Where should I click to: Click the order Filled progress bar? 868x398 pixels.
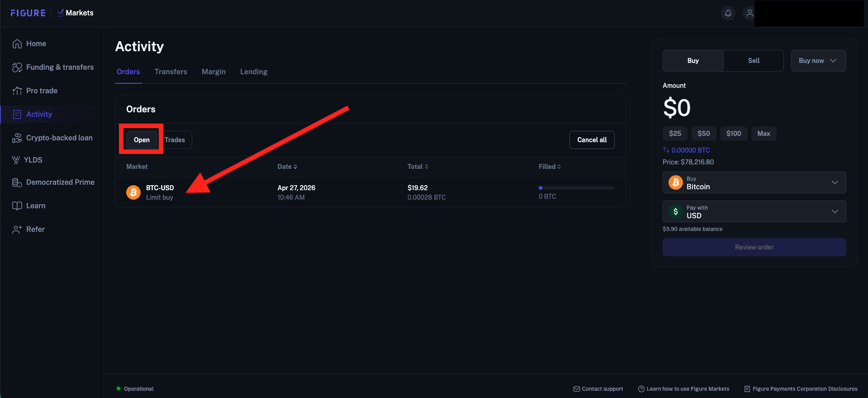(576, 188)
